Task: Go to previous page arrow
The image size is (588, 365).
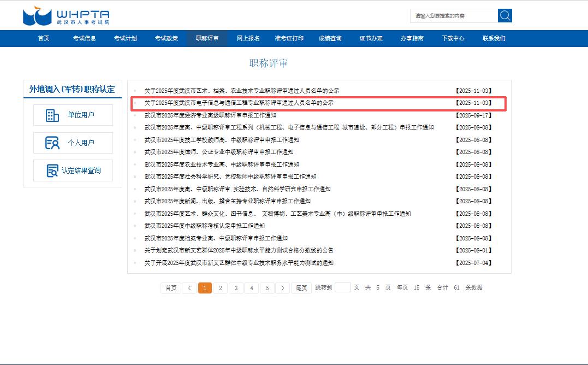Action: tap(189, 288)
